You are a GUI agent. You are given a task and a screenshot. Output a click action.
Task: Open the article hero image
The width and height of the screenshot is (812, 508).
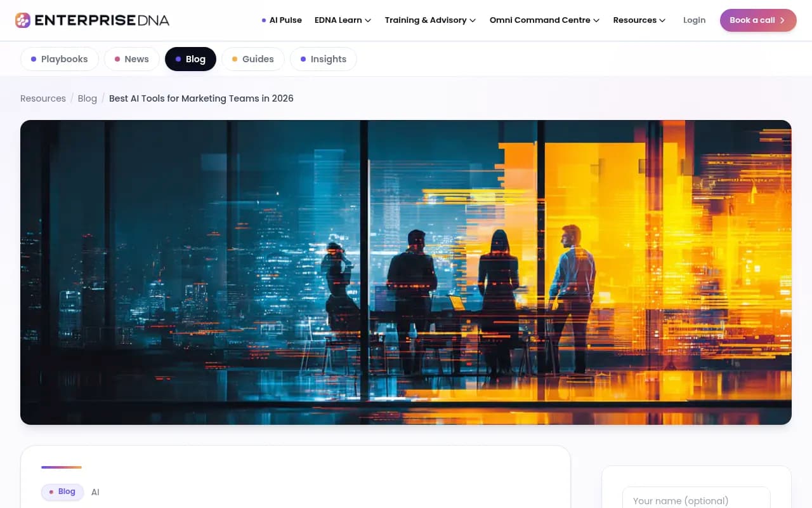(x=406, y=272)
